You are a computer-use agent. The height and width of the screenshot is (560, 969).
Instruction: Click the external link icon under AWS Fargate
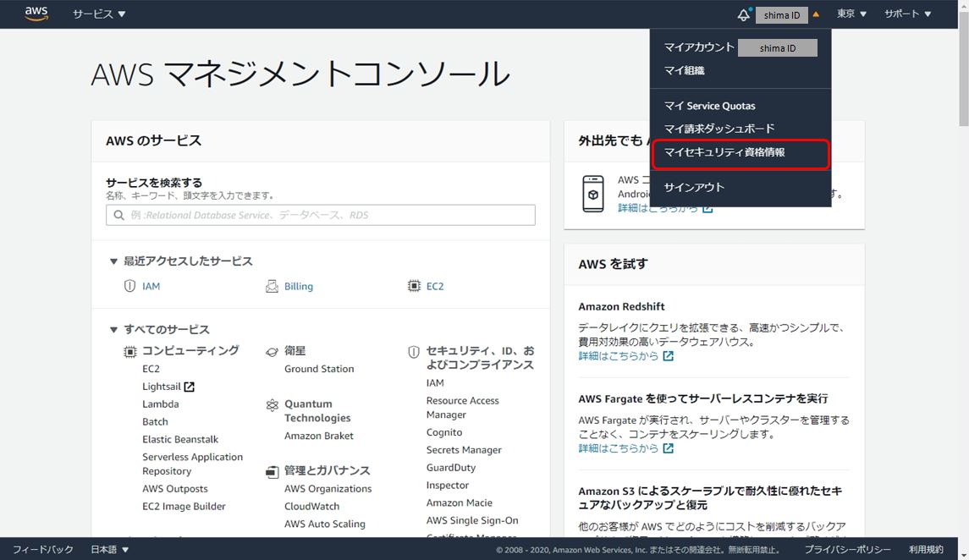[x=668, y=448]
